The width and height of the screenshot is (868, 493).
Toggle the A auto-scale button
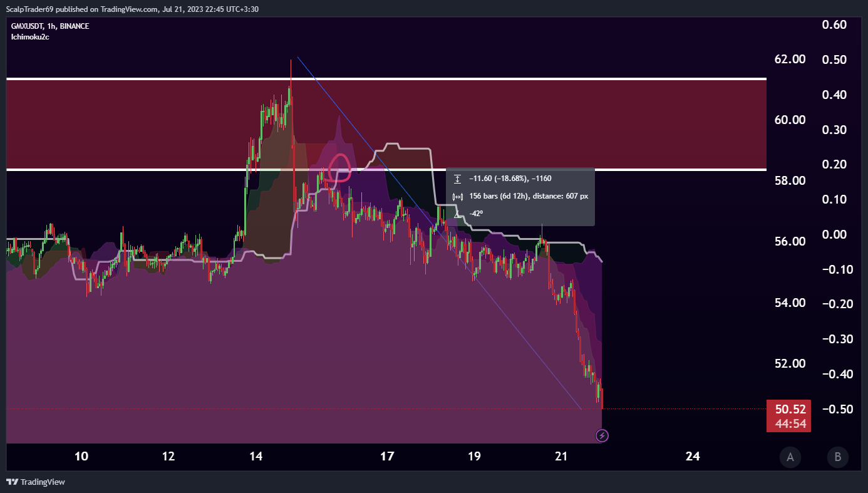(x=790, y=457)
